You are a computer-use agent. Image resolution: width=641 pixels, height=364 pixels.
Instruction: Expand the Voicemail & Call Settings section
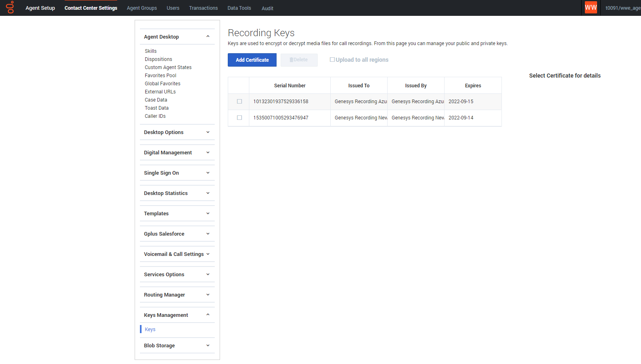tap(177, 254)
